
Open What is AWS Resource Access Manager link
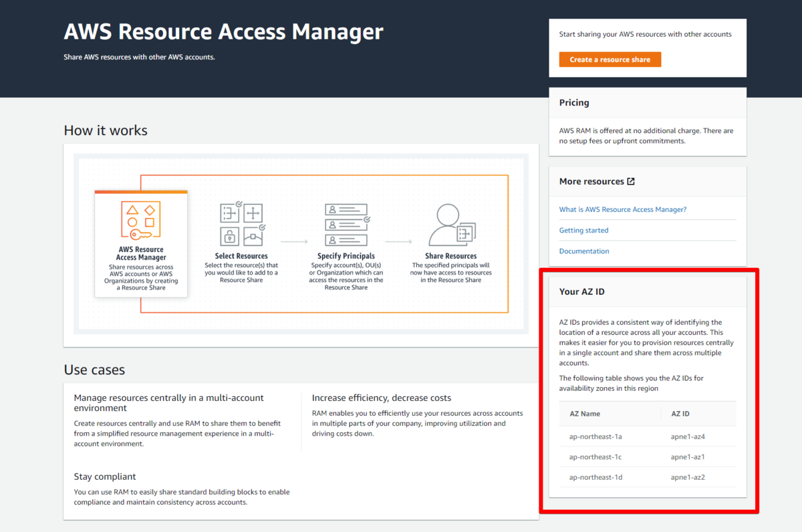623,209
